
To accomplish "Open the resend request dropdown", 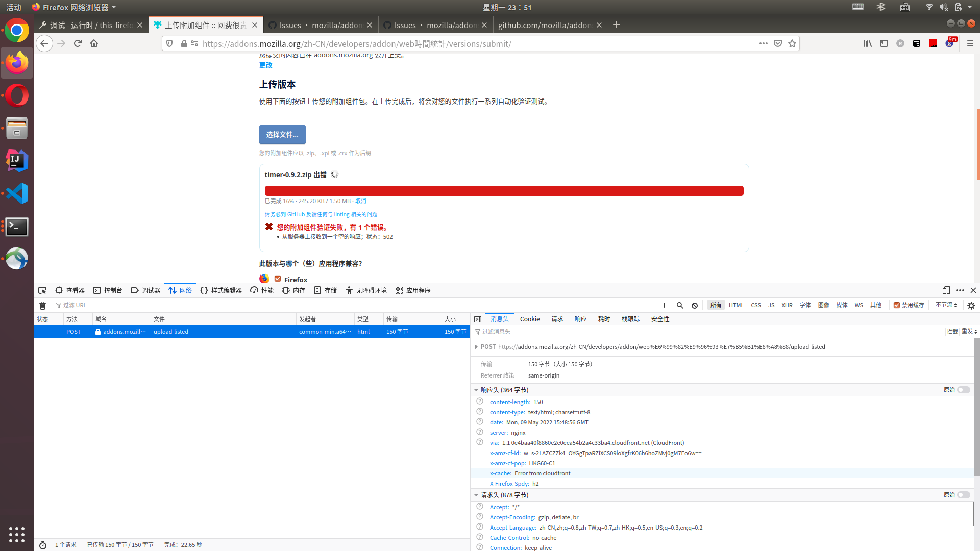I will click(969, 331).
